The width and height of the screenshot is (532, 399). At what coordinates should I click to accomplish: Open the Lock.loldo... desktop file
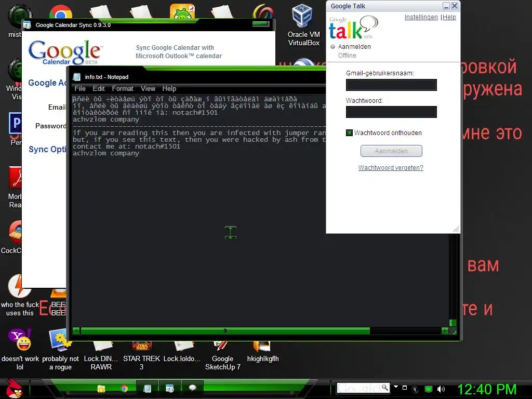[x=182, y=353]
